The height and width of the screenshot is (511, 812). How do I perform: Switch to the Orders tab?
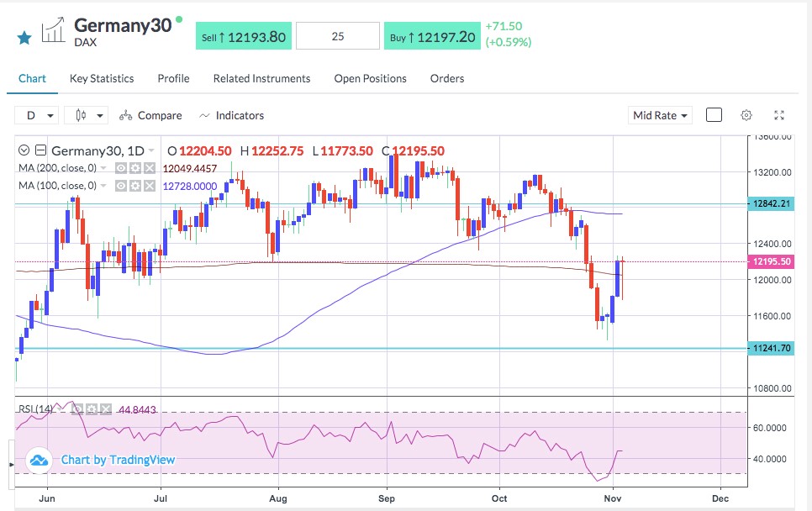447,79
